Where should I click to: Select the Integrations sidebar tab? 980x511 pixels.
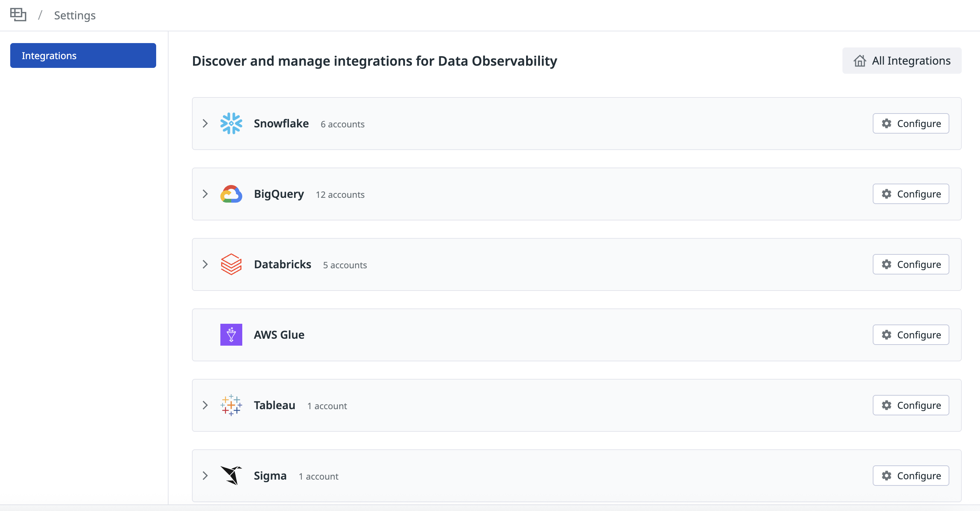pos(83,55)
